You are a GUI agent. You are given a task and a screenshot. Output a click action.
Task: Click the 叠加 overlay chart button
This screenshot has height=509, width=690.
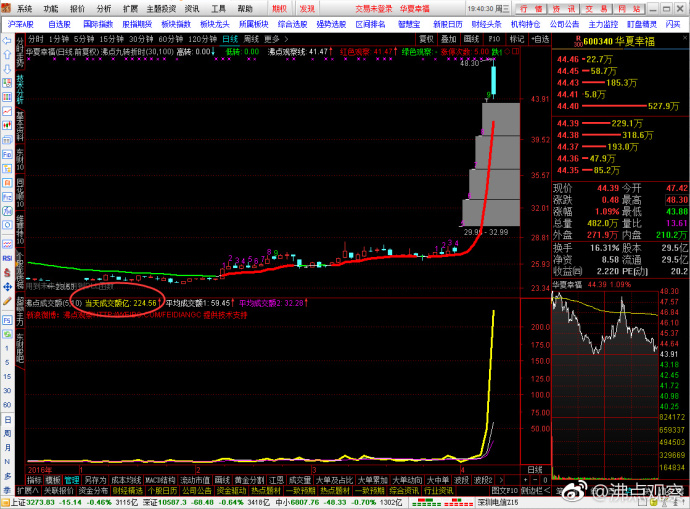[450, 37]
